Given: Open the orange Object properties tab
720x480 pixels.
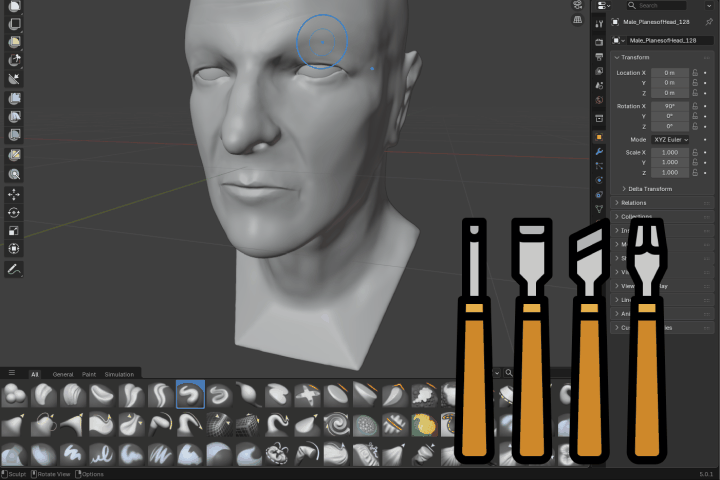Looking at the screenshot, I should pos(599,137).
